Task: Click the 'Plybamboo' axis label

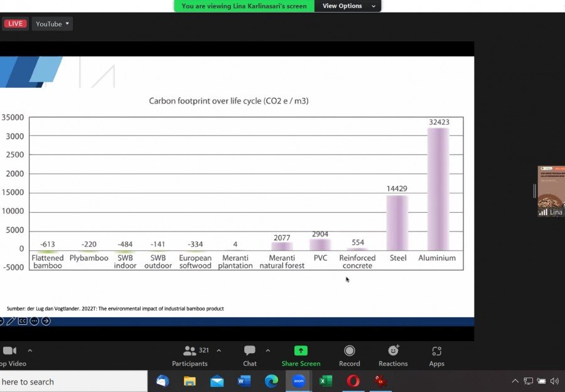Action: [x=89, y=258]
